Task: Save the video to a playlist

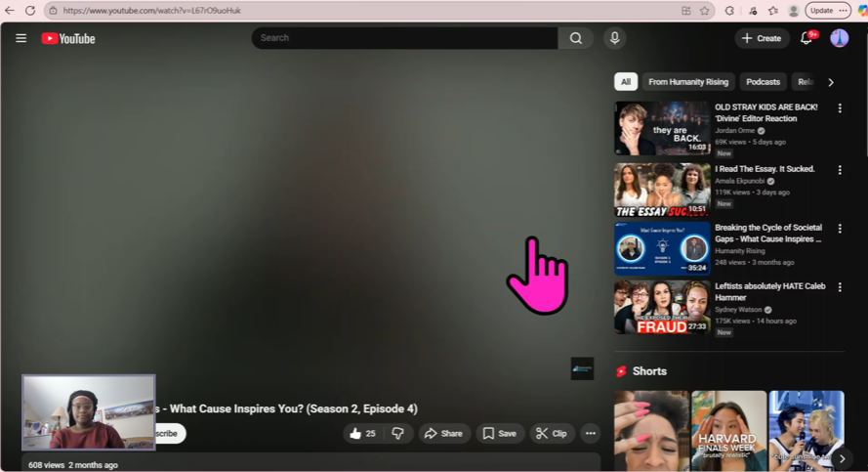Action: click(x=500, y=433)
